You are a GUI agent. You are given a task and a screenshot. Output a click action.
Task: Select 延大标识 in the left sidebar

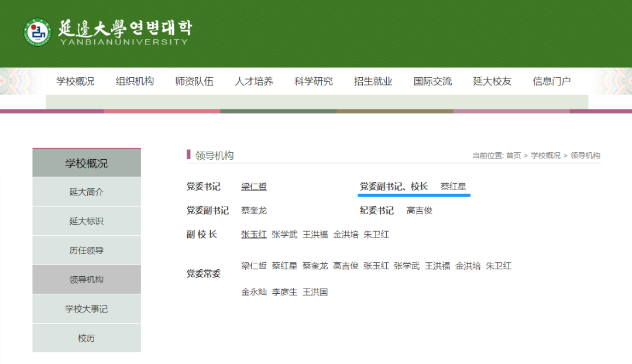click(x=87, y=221)
